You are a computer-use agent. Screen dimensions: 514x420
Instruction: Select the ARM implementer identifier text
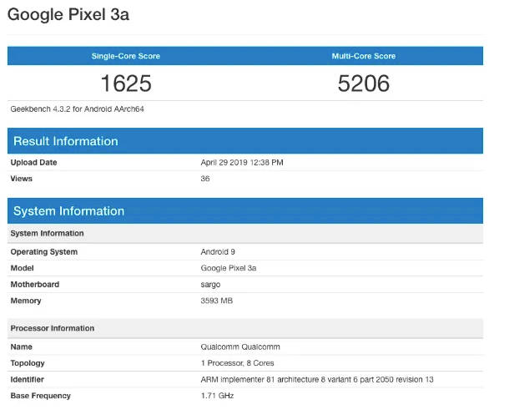[x=317, y=380]
